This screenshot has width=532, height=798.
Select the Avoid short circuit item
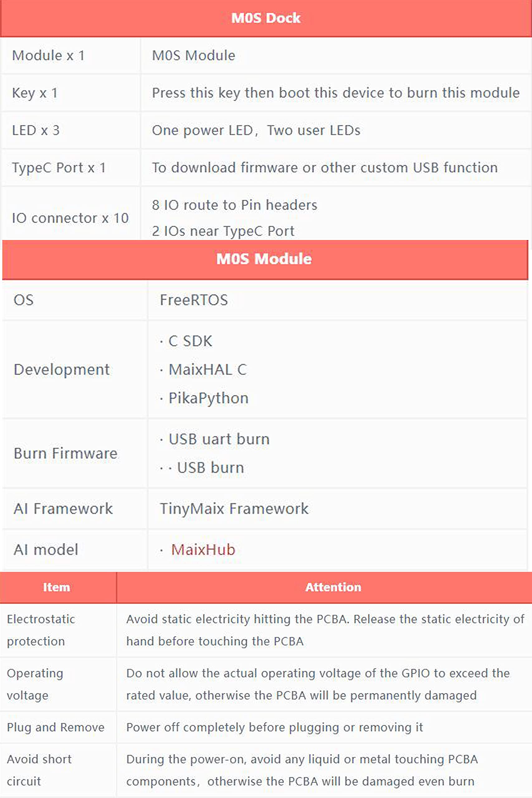pyautogui.click(x=39, y=770)
